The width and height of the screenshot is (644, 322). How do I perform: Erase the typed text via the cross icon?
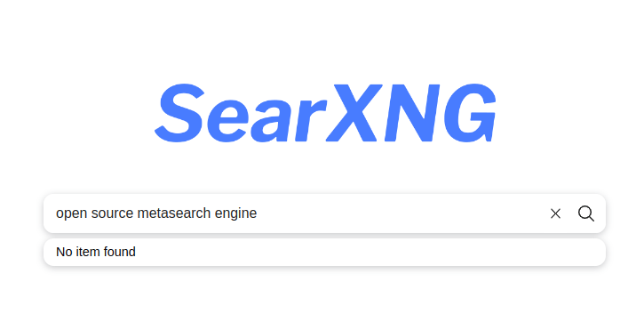tap(555, 213)
